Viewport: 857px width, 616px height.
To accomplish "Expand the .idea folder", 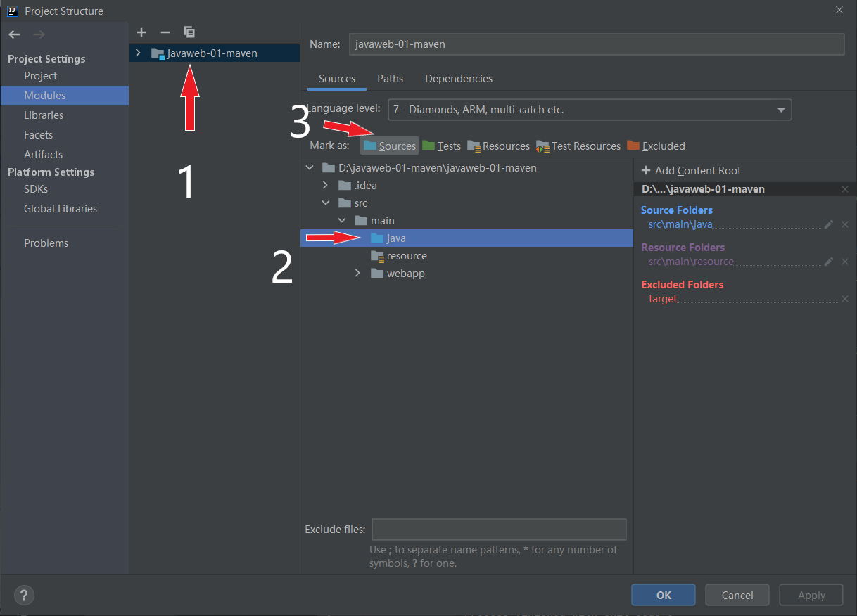I will (x=325, y=186).
